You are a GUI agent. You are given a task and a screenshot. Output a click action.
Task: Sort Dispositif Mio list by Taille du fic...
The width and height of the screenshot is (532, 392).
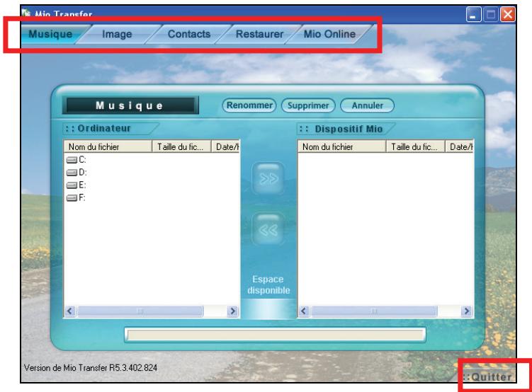[416, 146]
